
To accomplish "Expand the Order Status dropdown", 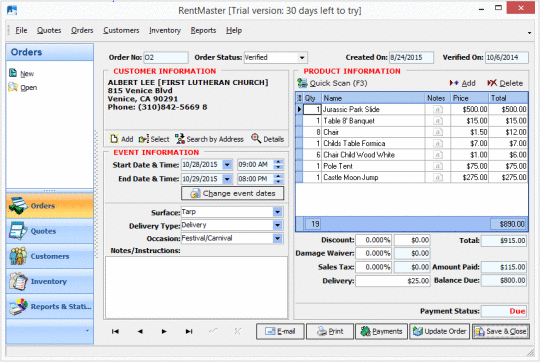I will (302, 58).
